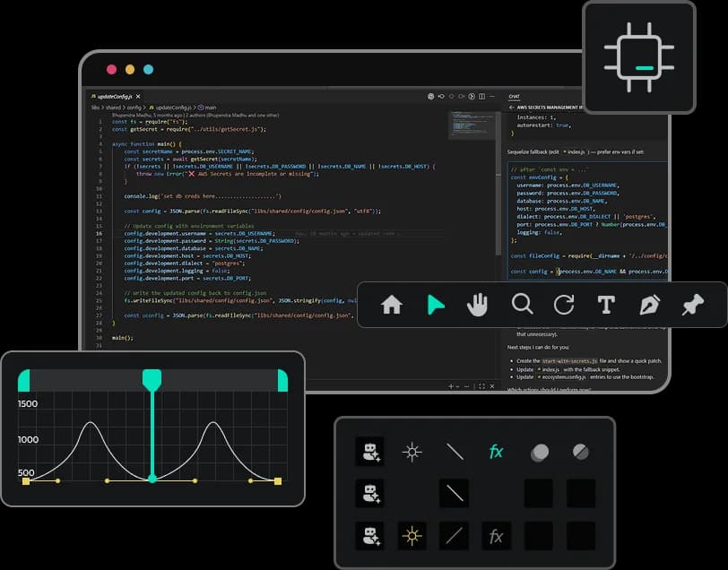
Task: Click the config breadcrumb segment
Action: tap(134, 108)
